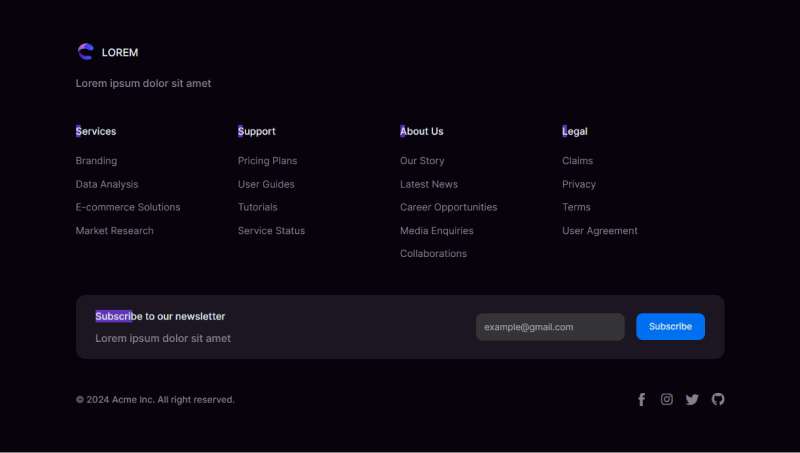Focus the example@gmail.com email field
This screenshot has width=800, height=453.
pos(550,327)
